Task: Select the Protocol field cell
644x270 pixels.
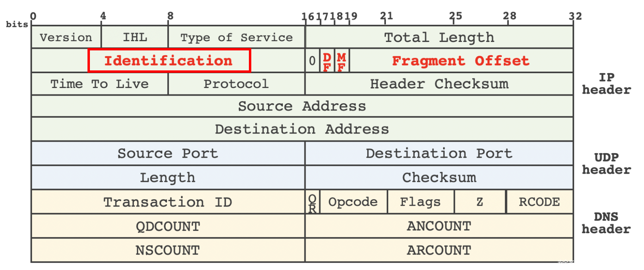Action: [x=236, y=84]
